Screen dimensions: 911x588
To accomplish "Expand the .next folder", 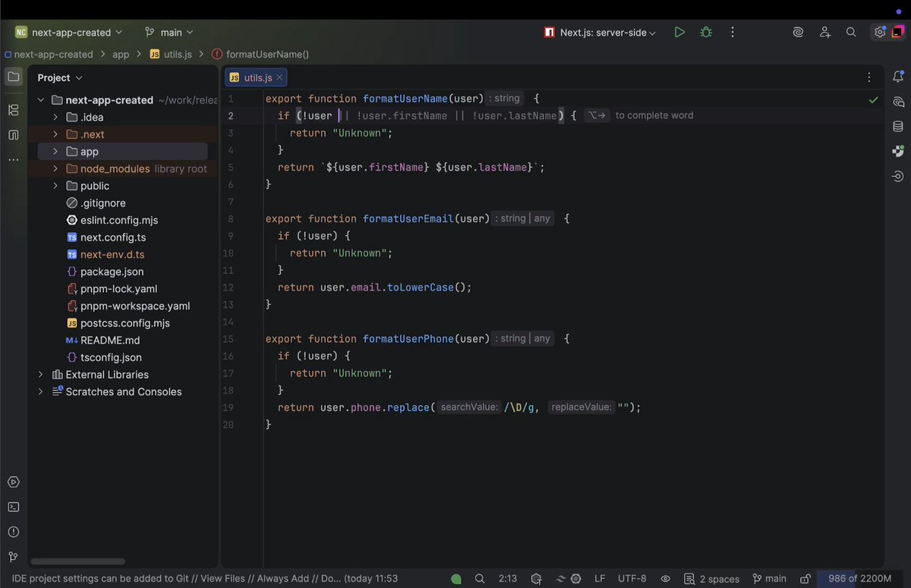I will [x=55, y=134].
